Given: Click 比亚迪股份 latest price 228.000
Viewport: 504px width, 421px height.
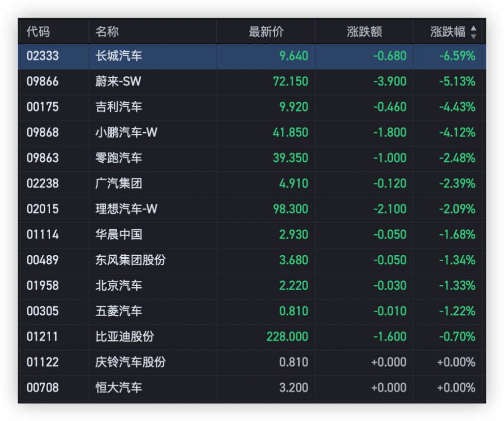Looking at the screenshot, I should (287, 337).
